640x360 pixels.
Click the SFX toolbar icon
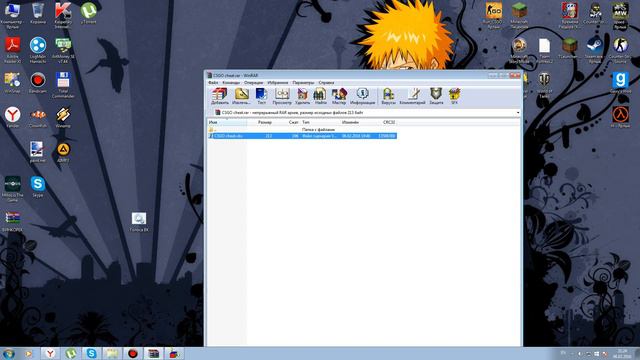coord(454,96)
